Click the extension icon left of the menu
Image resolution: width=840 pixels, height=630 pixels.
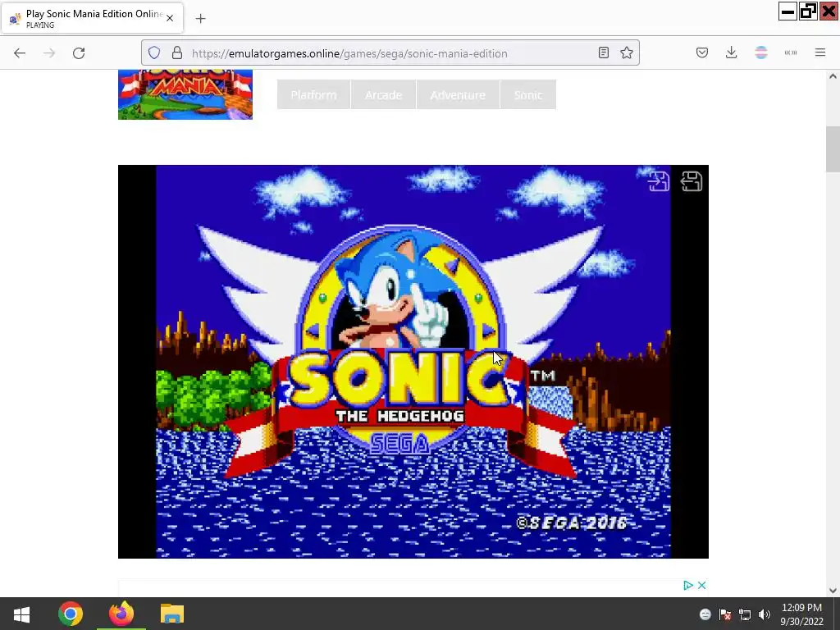(x=791, y=52)
